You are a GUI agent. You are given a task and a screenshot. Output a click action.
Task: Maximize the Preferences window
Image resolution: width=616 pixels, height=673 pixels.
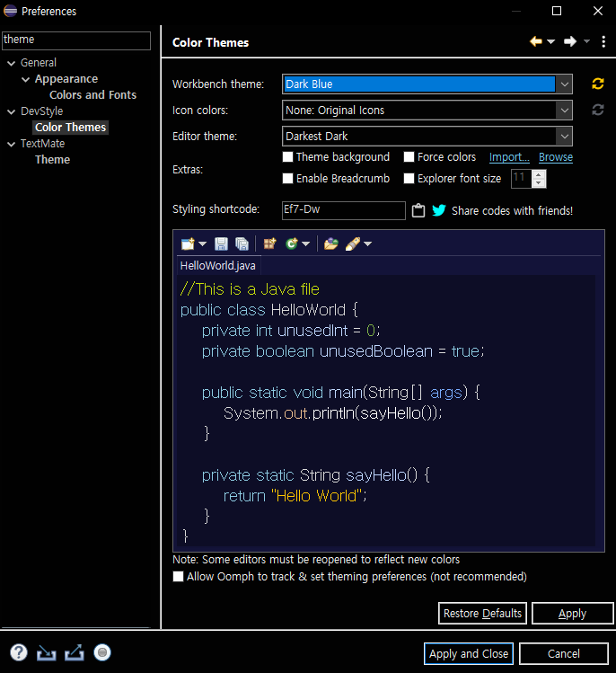(557, 11)
